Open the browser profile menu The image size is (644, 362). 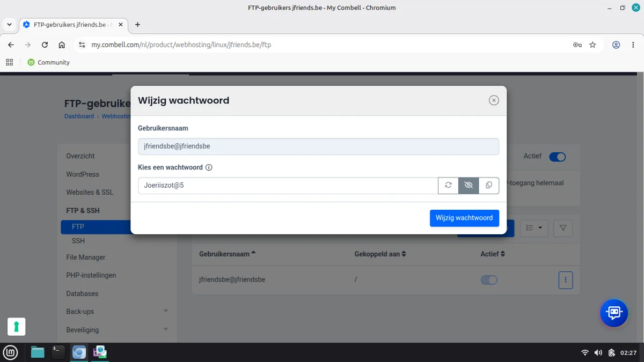[x=616, y=45]
